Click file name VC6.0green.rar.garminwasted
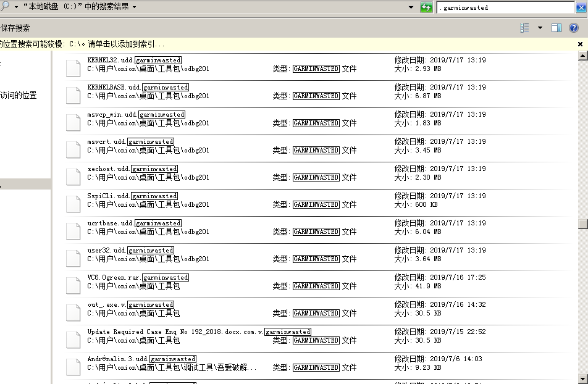 [x=138, y=277]
